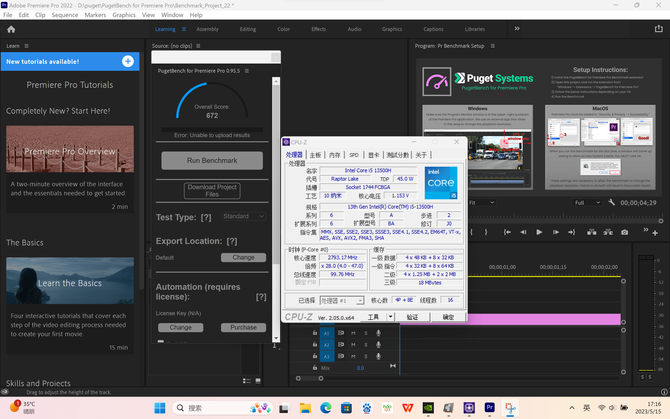Click the Program monitor scrubber end handle
This screenshot has height=419, width=670.
pyautogui.click(x=661, y=221)
